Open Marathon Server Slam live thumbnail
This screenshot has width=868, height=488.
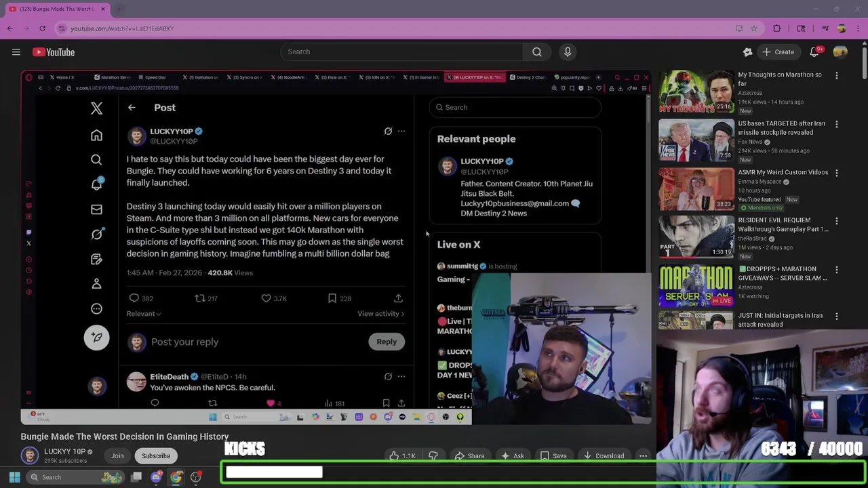click(696, 286)
